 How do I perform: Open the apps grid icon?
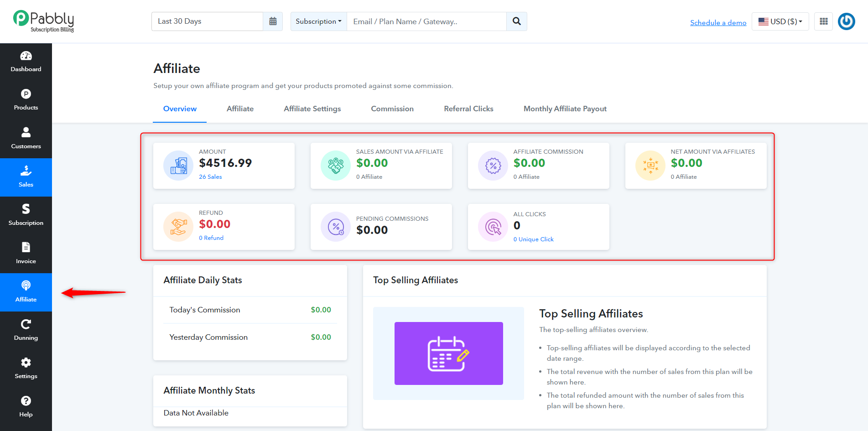[x=824, y=21]
